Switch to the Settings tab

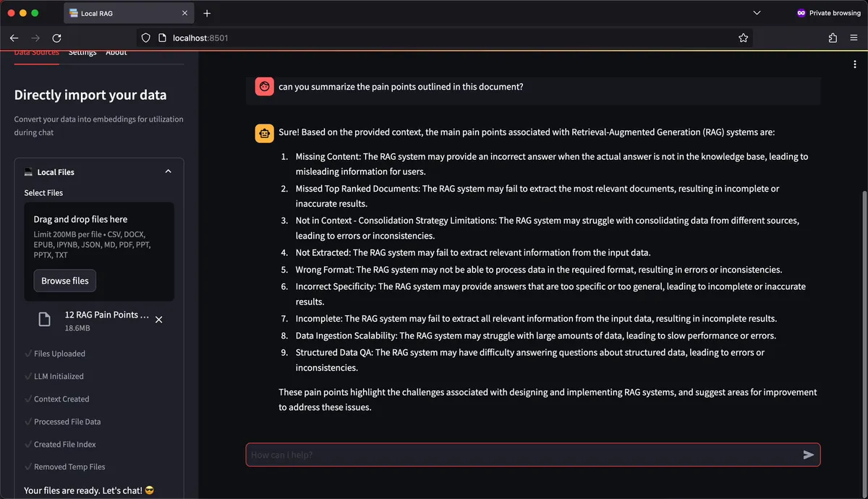tap(82, 53)
